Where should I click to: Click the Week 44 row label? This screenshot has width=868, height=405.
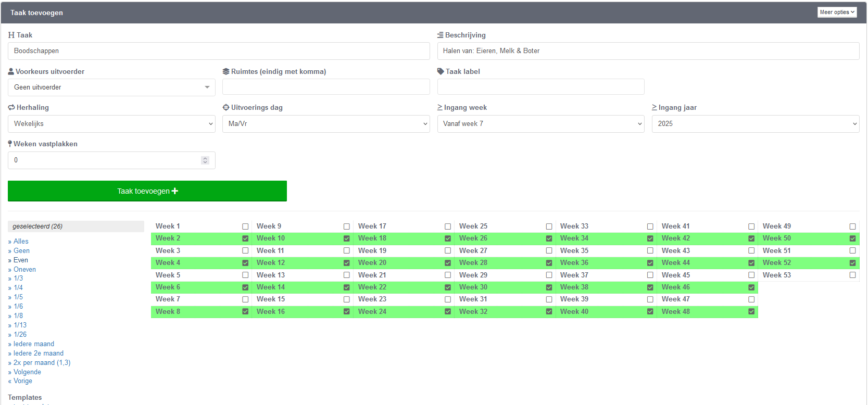click(x=676, y=263)
